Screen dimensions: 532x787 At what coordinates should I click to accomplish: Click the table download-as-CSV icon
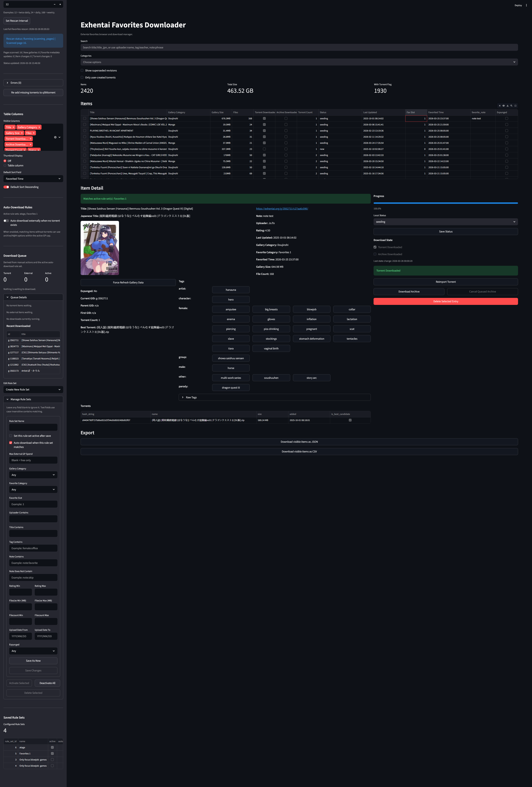click(507, 106)
